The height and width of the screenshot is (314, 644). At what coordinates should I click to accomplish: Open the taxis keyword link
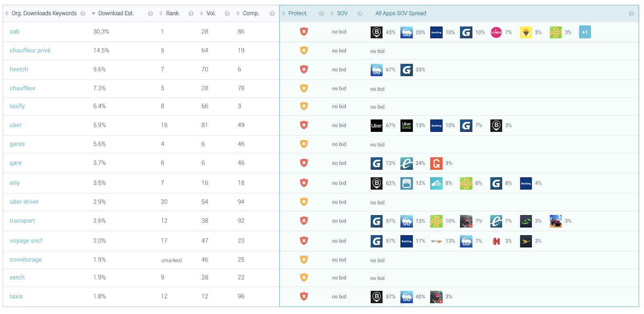[x=16, y=296]
